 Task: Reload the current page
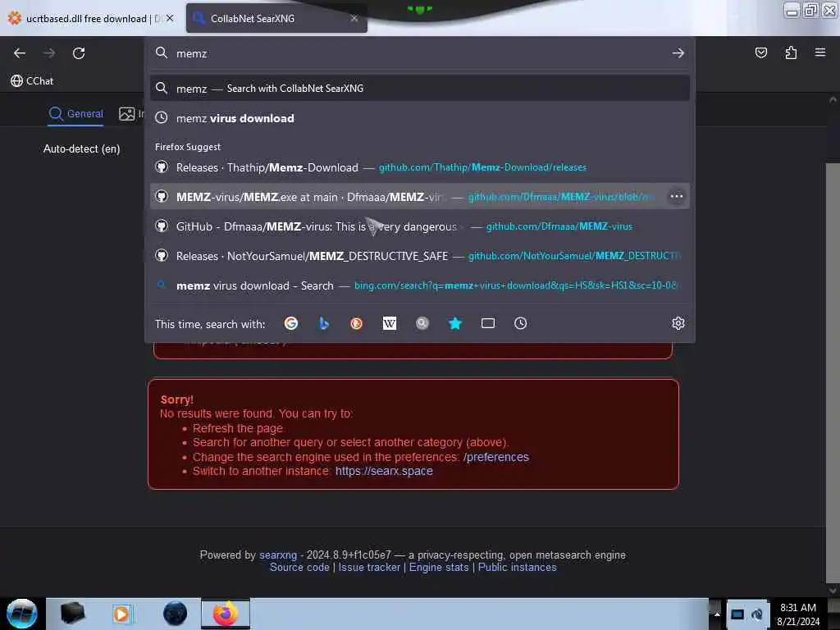coord(79,53)
